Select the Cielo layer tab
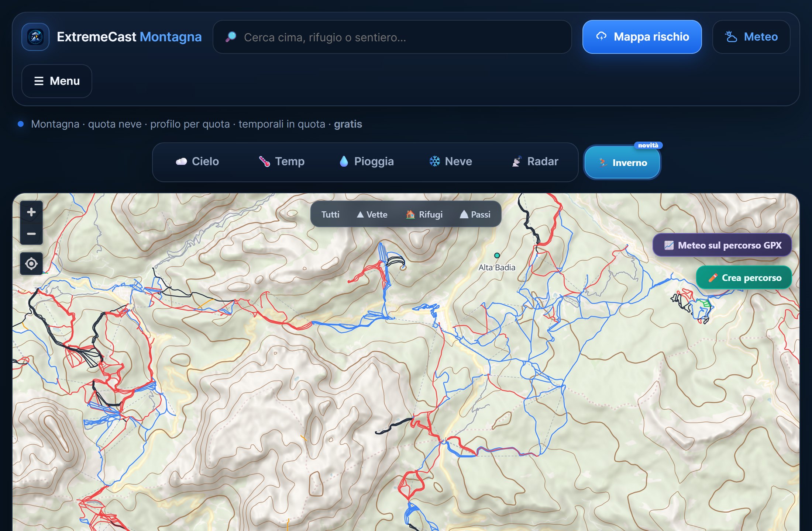812x531 pixels. click(197, 162)
